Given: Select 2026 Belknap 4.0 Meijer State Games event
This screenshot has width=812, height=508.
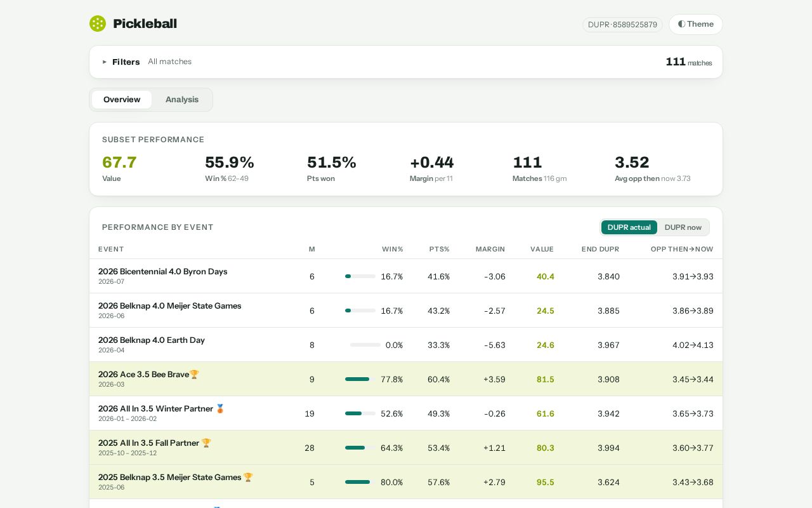Looking at the screenshot, I should pos(406,311).
